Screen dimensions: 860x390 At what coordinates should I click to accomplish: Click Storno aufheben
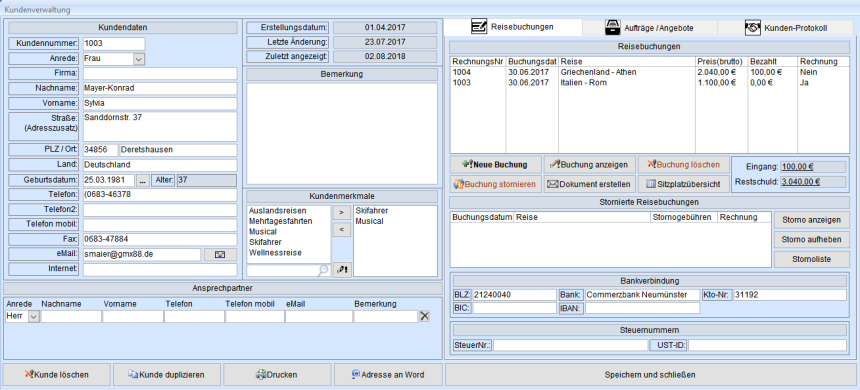tap(811, 240)
